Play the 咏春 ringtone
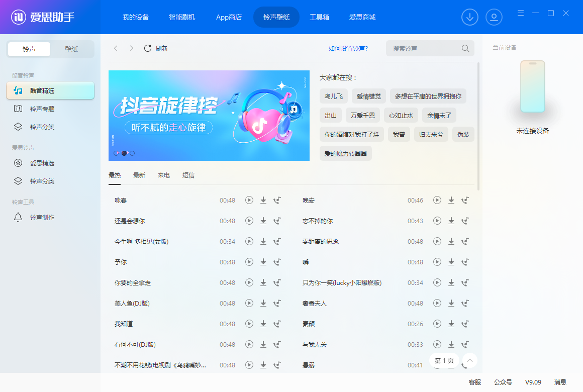 coord(249,200)
